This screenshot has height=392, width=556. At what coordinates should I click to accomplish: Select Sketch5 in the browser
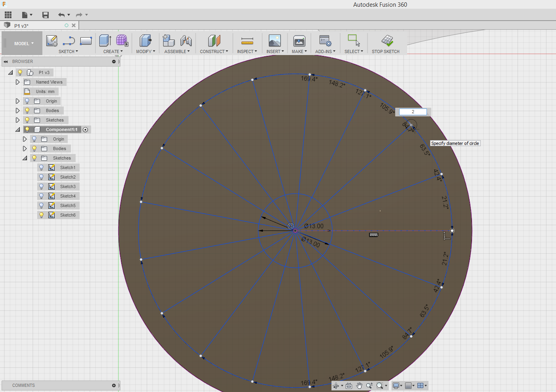[68, 206]
